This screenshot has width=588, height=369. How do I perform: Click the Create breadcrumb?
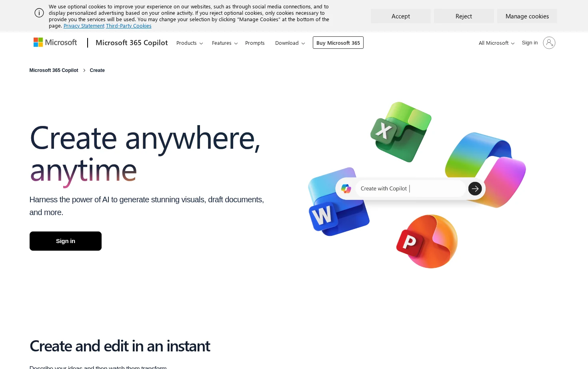tap(97, 70)
